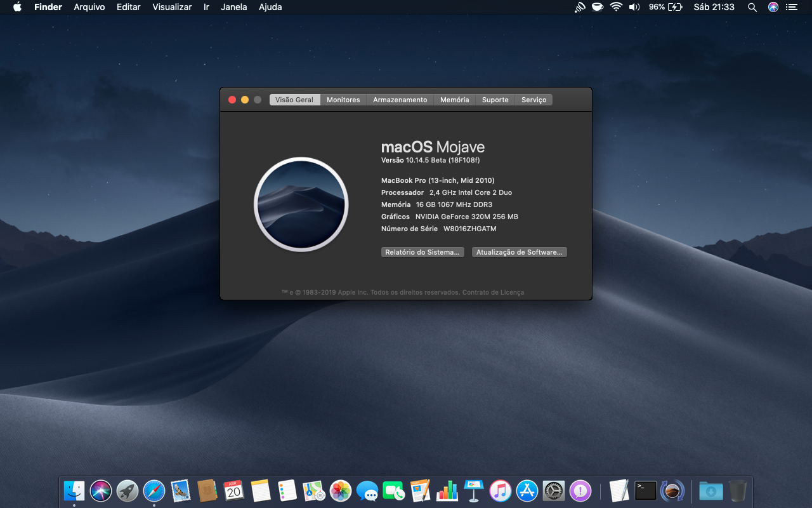Click MacBook Pro (13-inch, Mid 2010) text
The image size is (812, 508).
coord(438,180)
